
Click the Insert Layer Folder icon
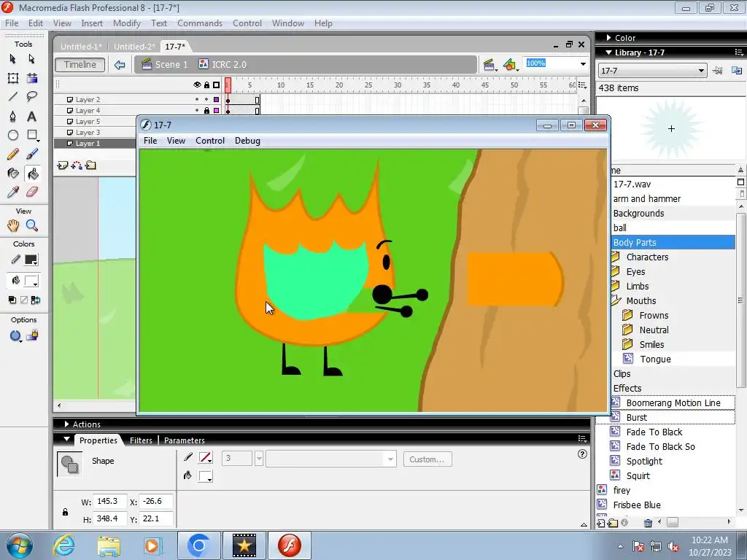click(x=90, y=166)
